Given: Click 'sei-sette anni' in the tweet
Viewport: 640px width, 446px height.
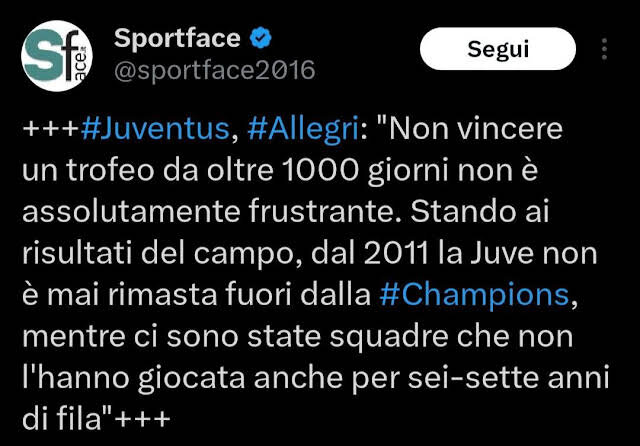Looking at the screenshot, I should (x=508, y=377).
